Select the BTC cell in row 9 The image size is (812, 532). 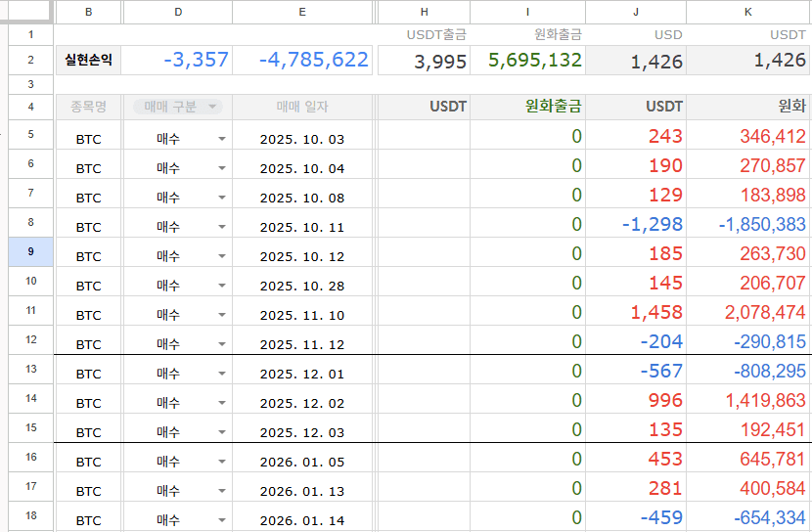pyautogui.click(x=89, y=252)
